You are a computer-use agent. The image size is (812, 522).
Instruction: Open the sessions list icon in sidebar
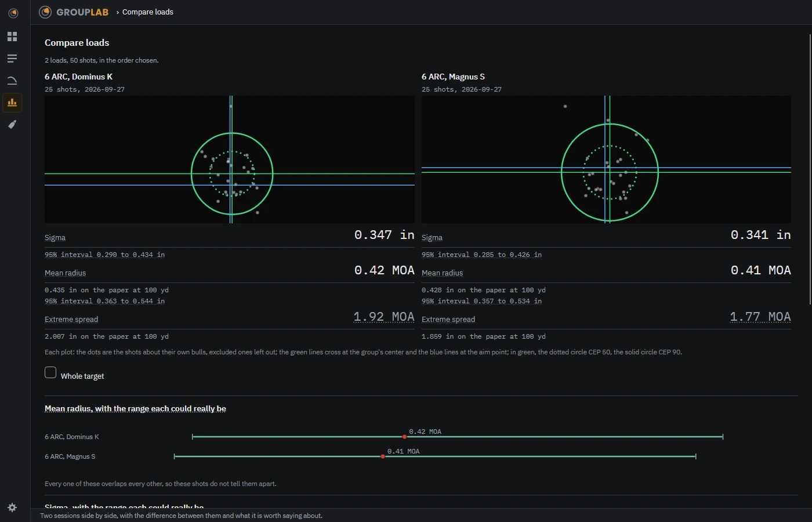(12, 59)
